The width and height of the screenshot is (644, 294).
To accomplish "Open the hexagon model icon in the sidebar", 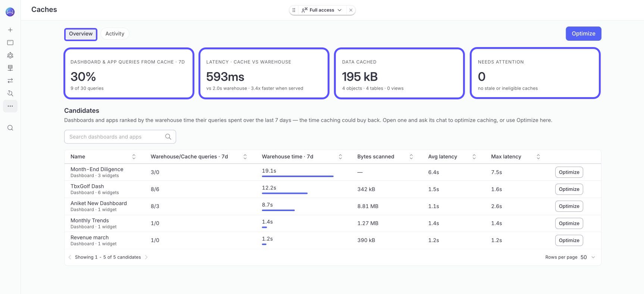I will point(10,55).
